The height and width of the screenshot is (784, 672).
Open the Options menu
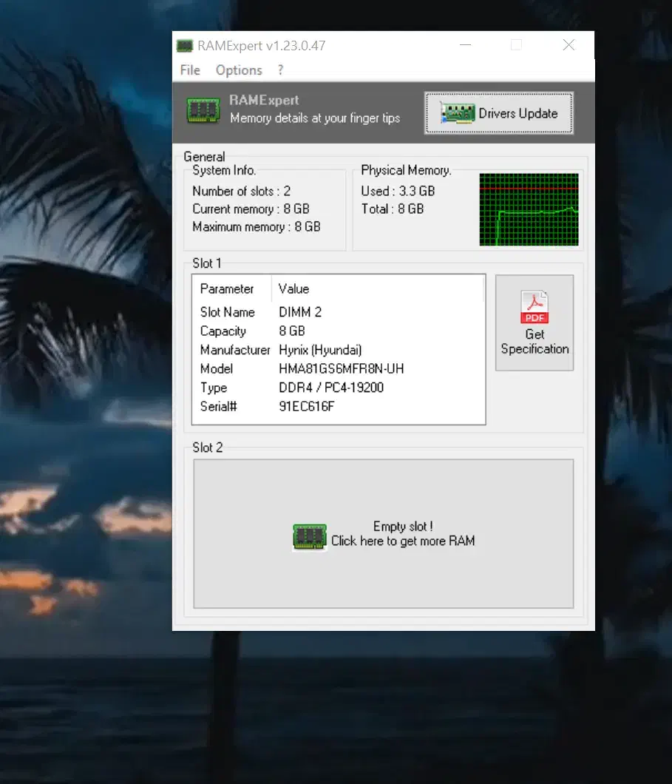tap(239, 70)
